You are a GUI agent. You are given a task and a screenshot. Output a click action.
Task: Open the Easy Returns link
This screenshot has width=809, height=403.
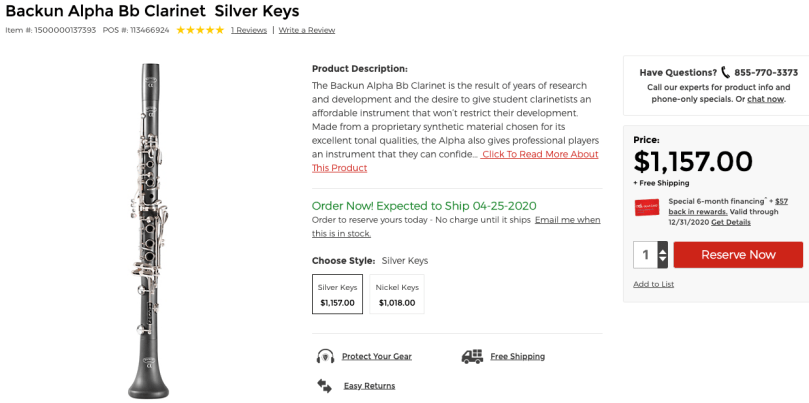pyautogui.click(x=369, y=386)
